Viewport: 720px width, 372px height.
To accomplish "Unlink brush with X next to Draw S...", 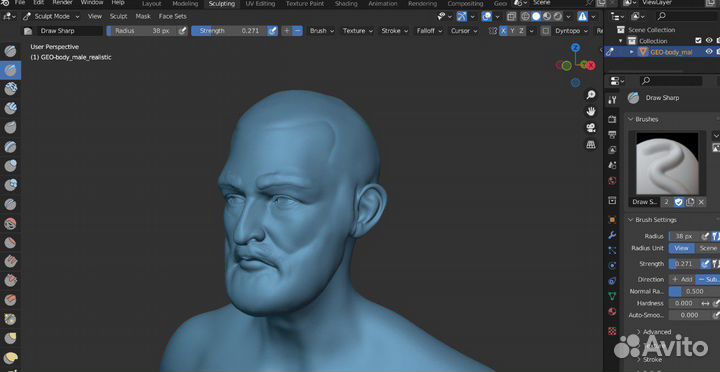I will pos(701,202).
